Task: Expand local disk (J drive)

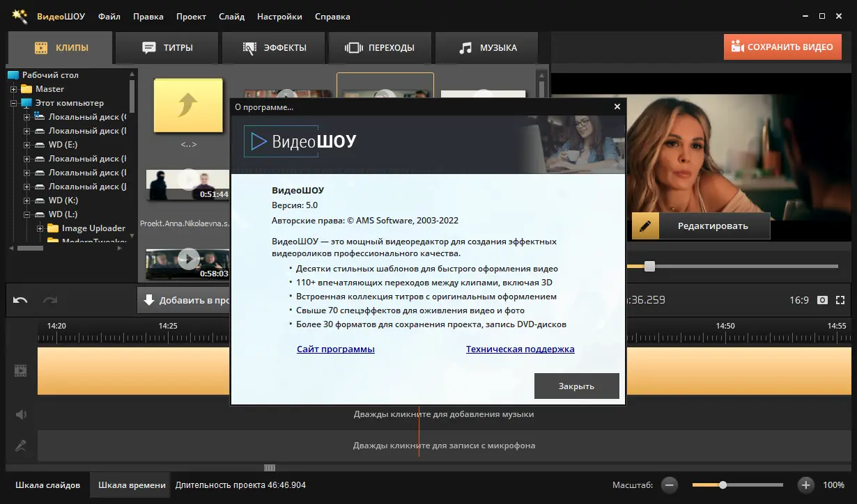Action: pyautogui.click(x=27, y=187)
